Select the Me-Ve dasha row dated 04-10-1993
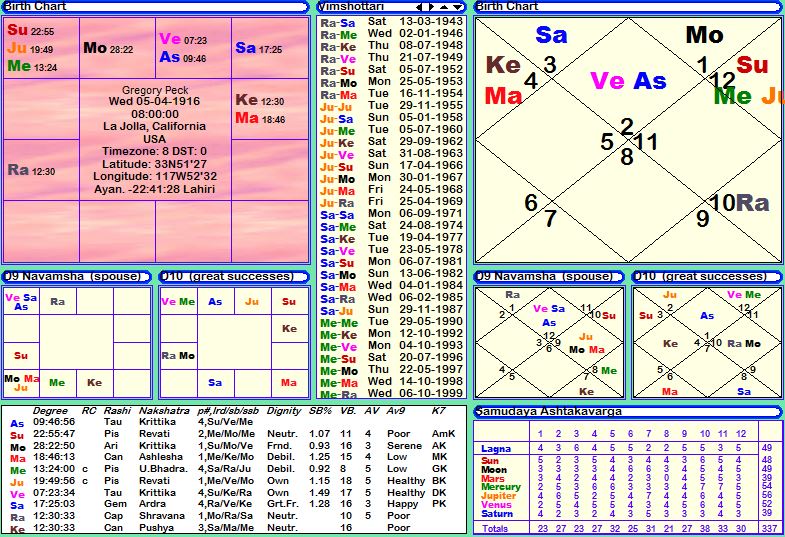 (x=391, y=346)
